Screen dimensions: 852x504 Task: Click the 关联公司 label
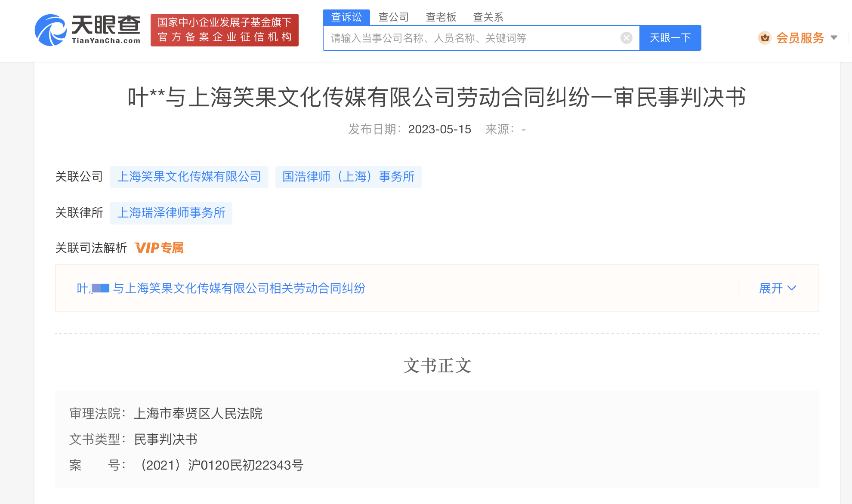[79, 177]
